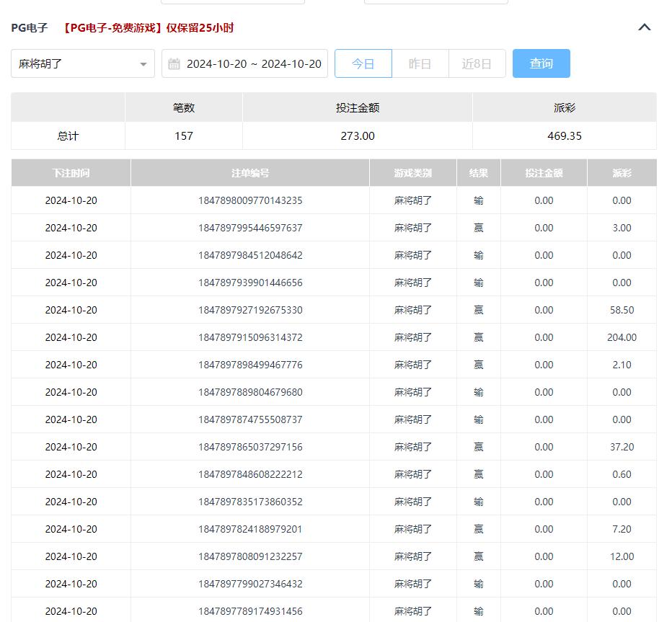Click the 204.00 payout cell
This screenshot has width=672, height=622.
click(622, 337)
